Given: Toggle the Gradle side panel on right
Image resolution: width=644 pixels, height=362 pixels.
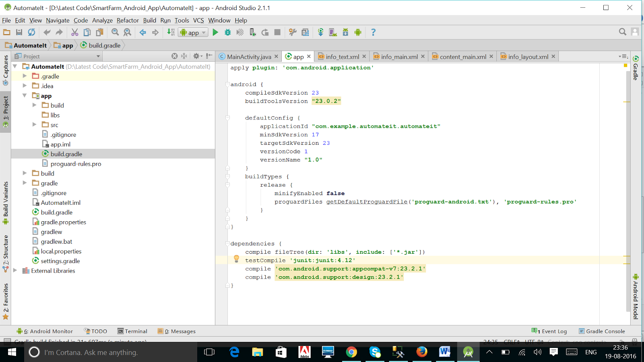Looking at the screenshot, I should [x=636, y=68].
